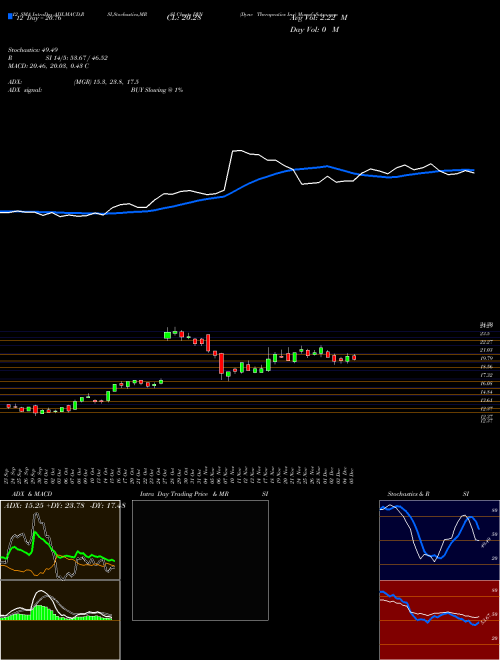Image resolution: width=500 pixels, height=660 pixels.
Task: Click the last red candlestick on the right
Action: click(354, 357)
